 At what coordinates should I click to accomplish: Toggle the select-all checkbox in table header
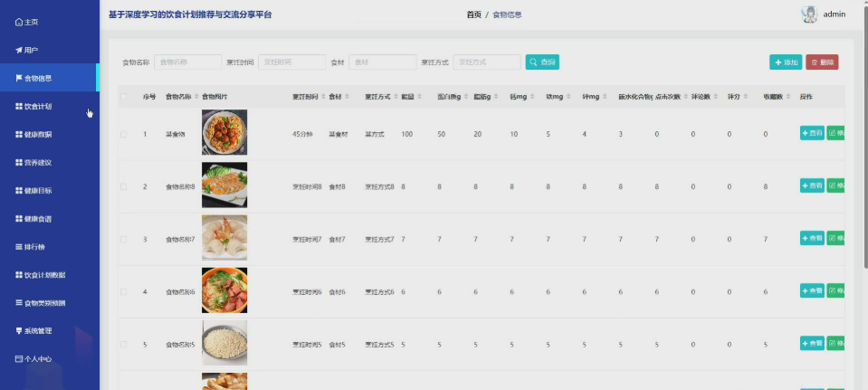[x=123, y=97]
